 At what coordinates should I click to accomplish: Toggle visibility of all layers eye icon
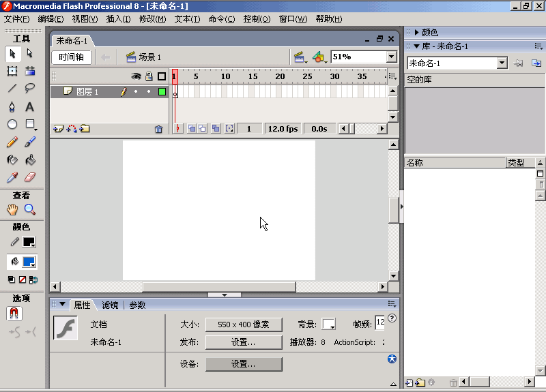click(x=136, y=76)
